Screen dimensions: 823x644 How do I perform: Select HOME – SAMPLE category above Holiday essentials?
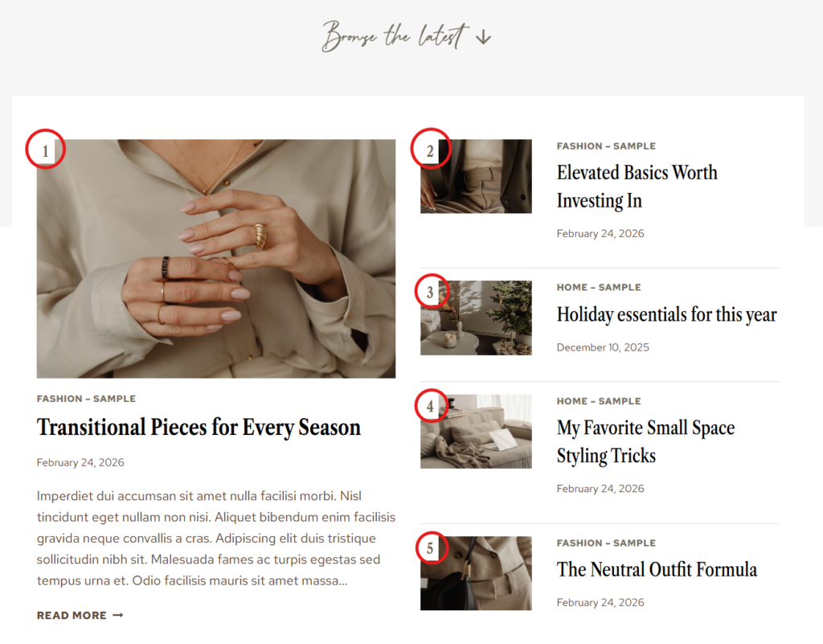pos(599,288)
